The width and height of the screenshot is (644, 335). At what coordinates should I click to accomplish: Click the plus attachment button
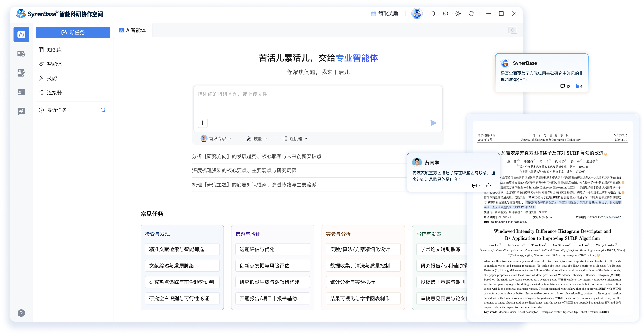click(202, 123)
